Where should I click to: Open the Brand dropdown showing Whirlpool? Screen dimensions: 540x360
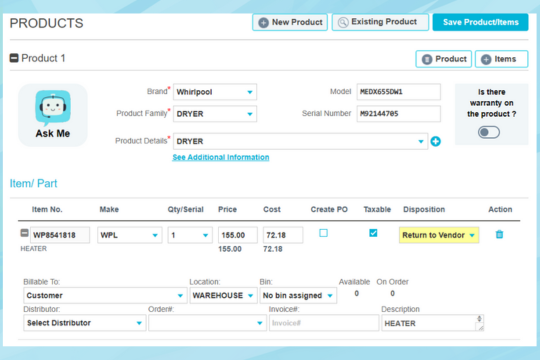(x=215, y=92)
